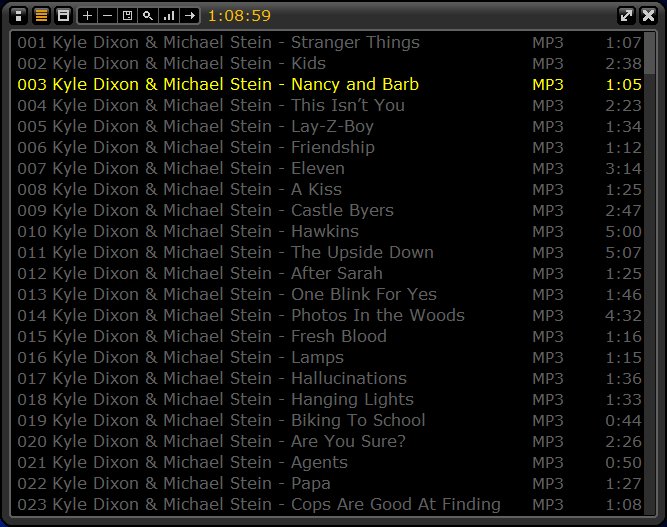This screenshot has width=667, height=527.
Task: Open the main player menu icon
Action: (x=18, y=16)
